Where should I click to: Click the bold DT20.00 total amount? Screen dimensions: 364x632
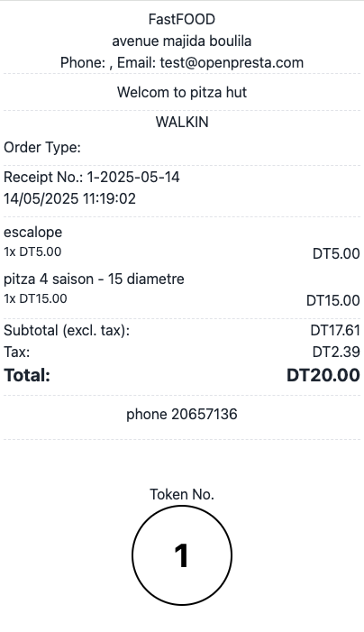click(323, 375)
